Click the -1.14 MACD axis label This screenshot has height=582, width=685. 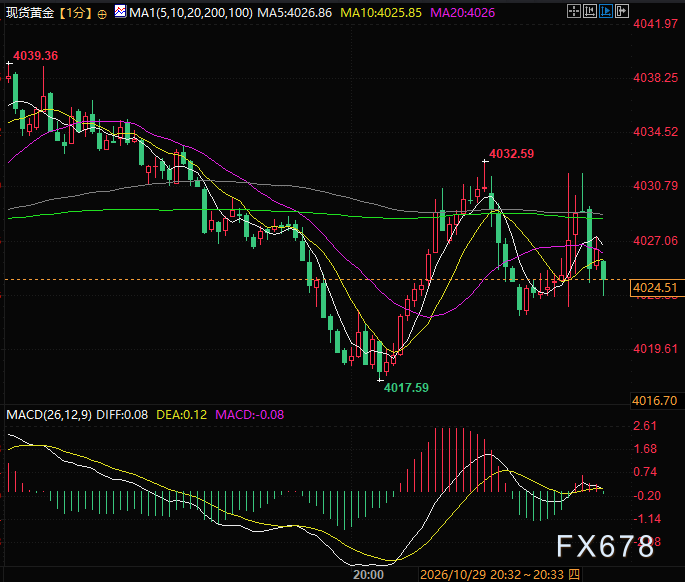click(x=647, y=519)
